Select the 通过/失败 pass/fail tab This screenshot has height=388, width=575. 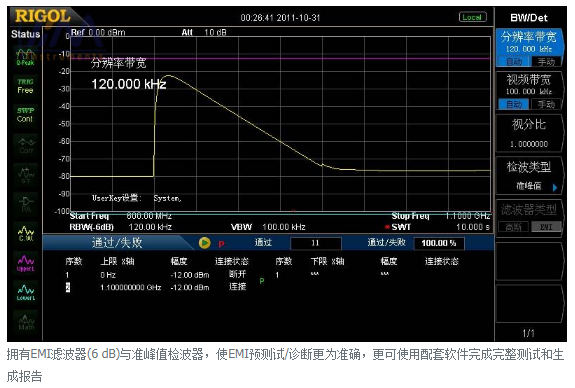[x=117, y=243]
